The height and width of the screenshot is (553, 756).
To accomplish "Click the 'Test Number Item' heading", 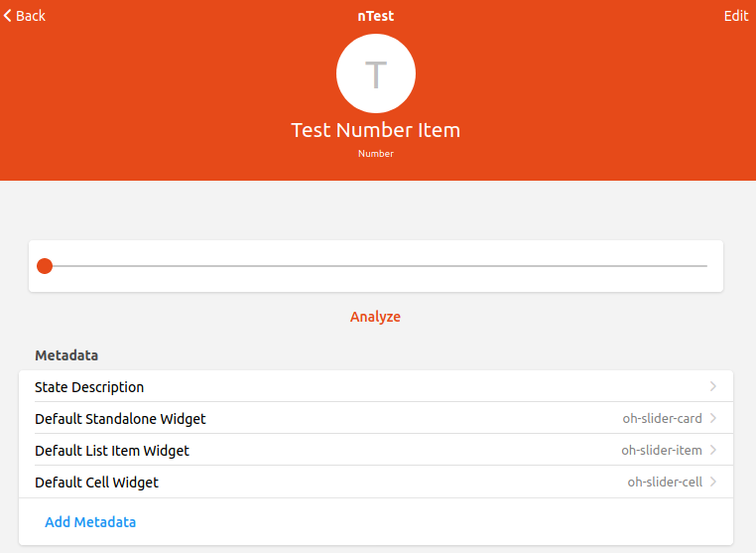I will click(375, 130).
